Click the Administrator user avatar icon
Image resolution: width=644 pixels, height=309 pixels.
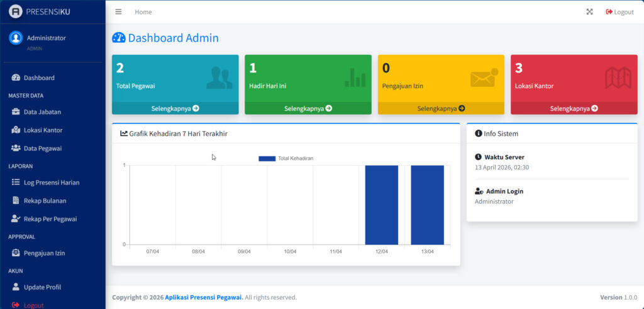[x=16, y=38]
